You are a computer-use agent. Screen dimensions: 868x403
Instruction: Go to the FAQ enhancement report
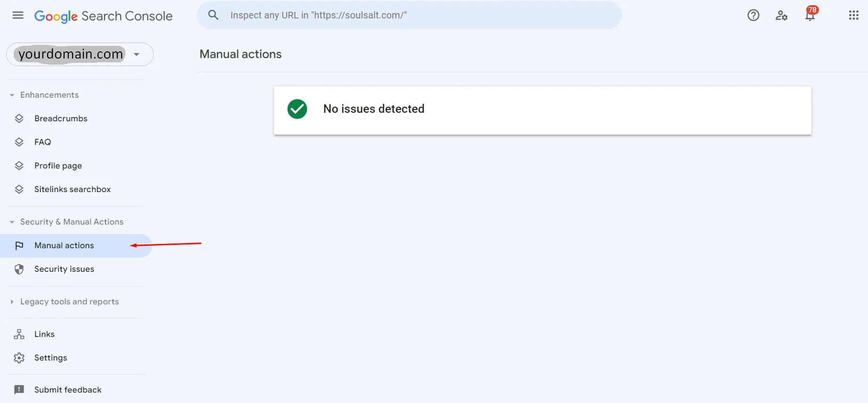[x=42, y=142]
